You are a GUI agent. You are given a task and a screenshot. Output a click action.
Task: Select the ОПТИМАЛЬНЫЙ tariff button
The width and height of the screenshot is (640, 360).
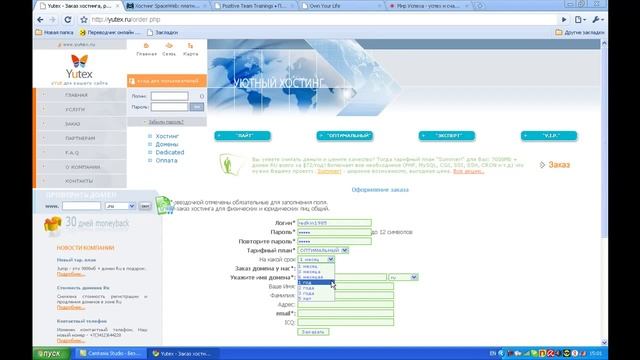[x=345, y=136]
